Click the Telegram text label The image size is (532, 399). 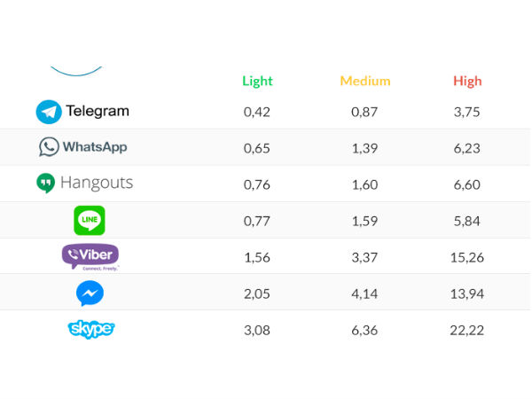[98, 112]
